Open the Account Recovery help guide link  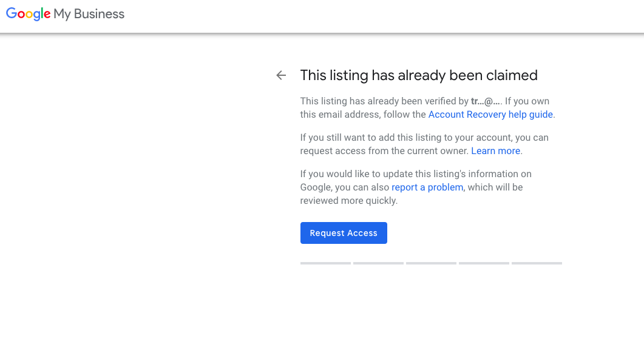tap(490, 115)
